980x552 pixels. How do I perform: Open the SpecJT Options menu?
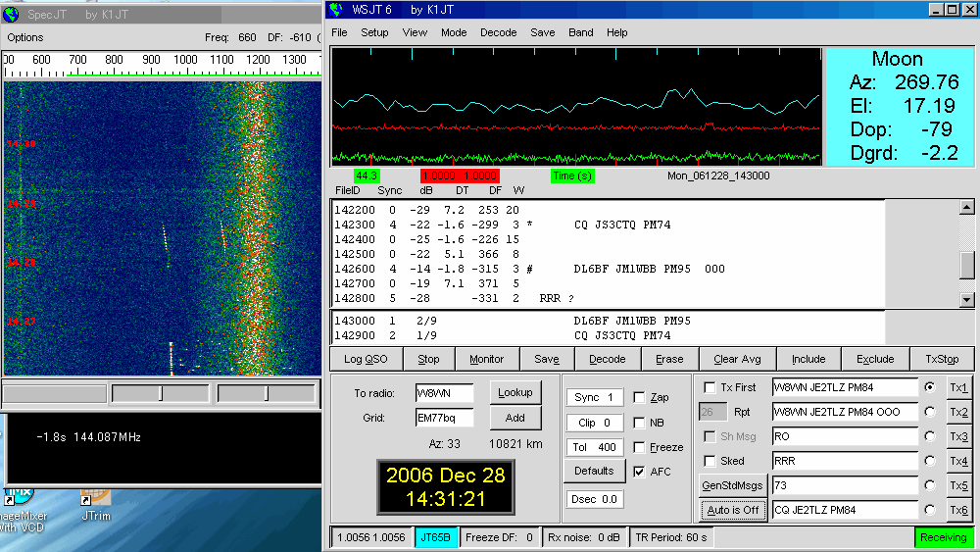click(25, 37)
